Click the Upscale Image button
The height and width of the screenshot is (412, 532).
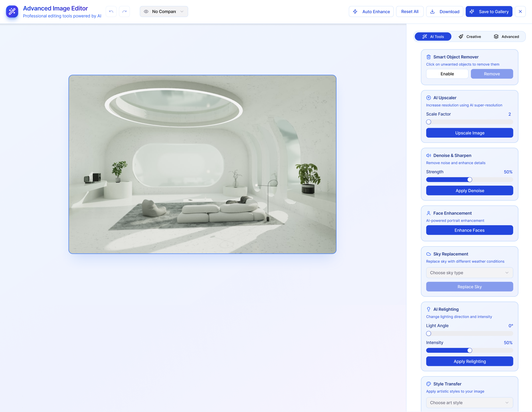pyautogui.click(x=469, y=133)
